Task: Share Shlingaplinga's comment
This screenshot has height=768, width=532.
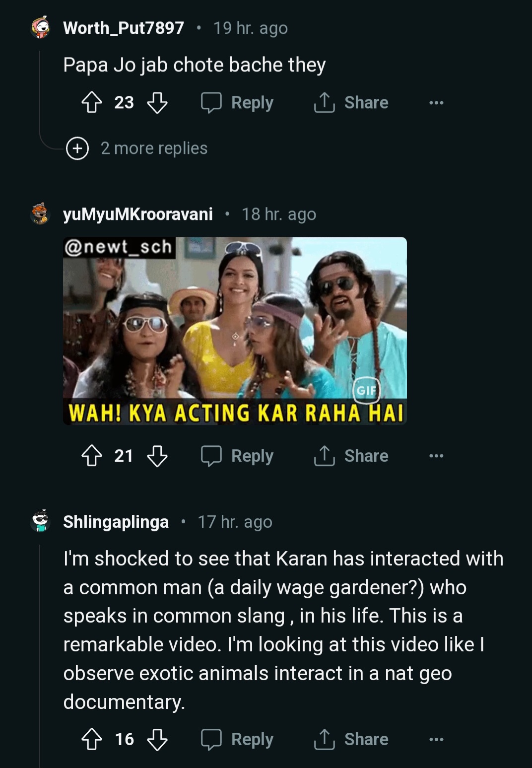Action: pos(351,739)
